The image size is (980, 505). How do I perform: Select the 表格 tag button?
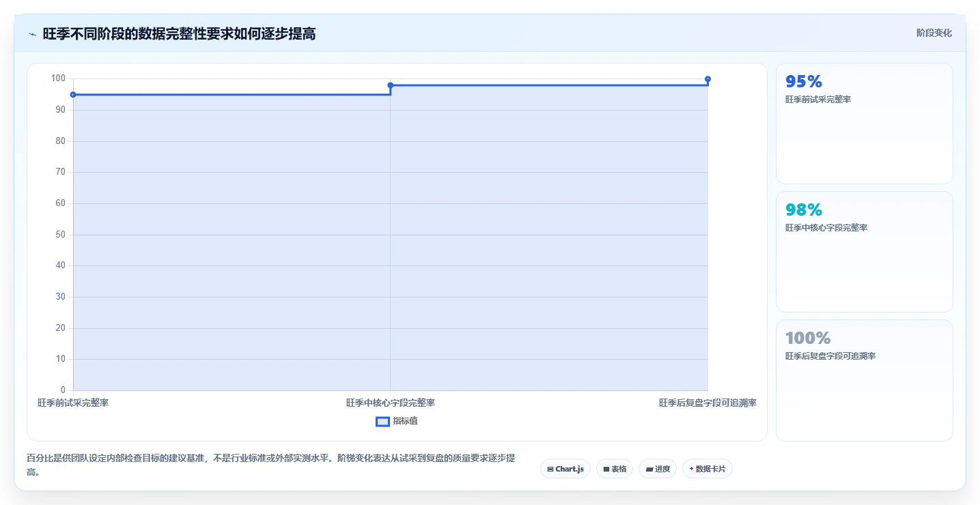615,469
